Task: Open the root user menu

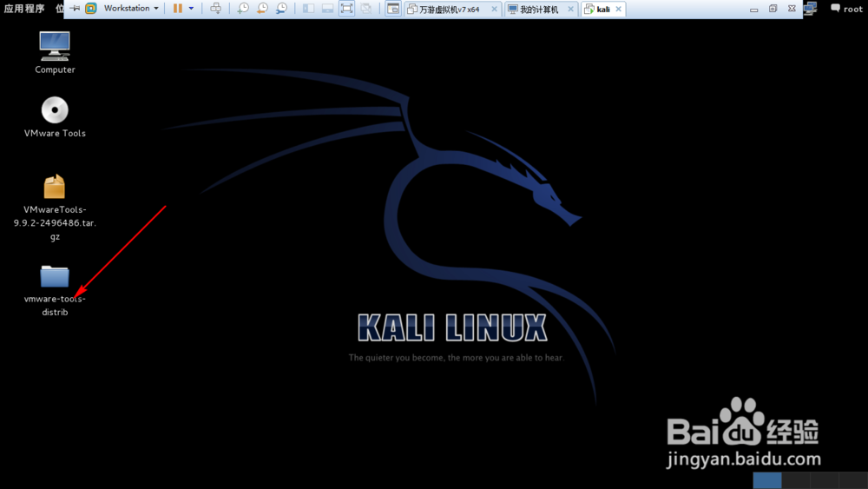Action: pos(847,9)
